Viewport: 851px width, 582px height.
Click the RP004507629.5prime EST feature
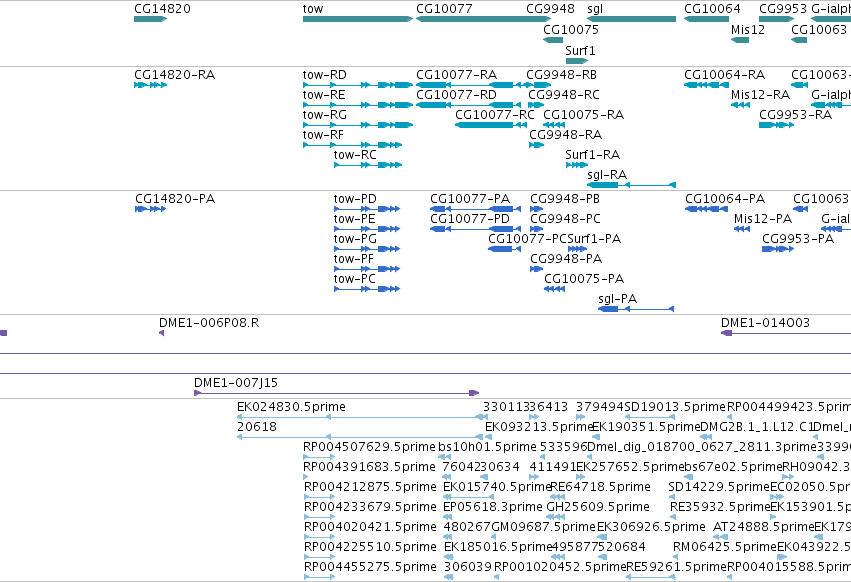(x=319, y=457)
